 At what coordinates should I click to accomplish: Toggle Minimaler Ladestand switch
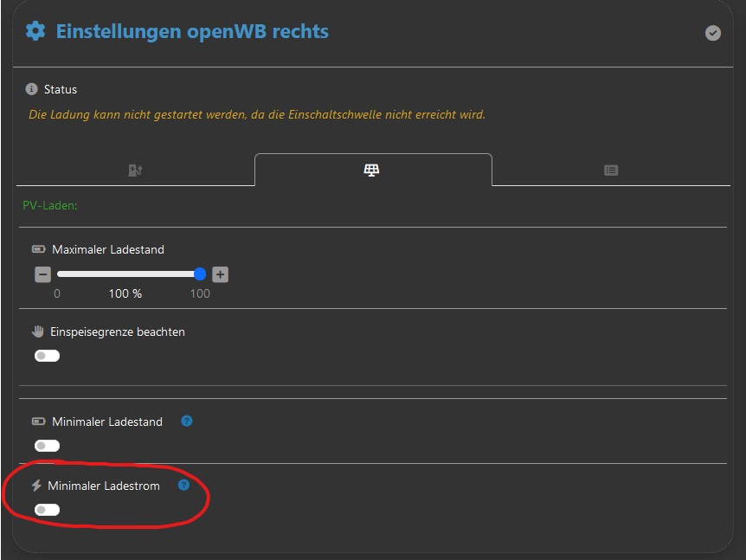47,446
